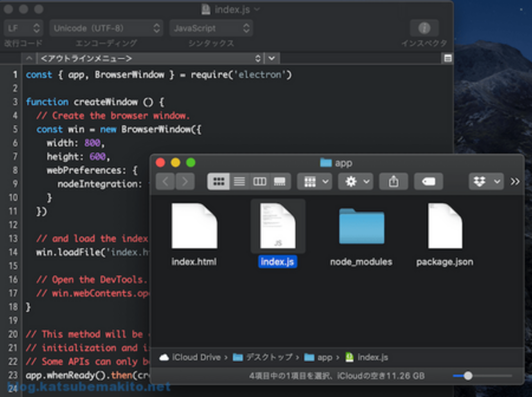The width and height of the screenshot is (532, 397).
Task: Switch Finder to icon view
Action: coord(219,182)
